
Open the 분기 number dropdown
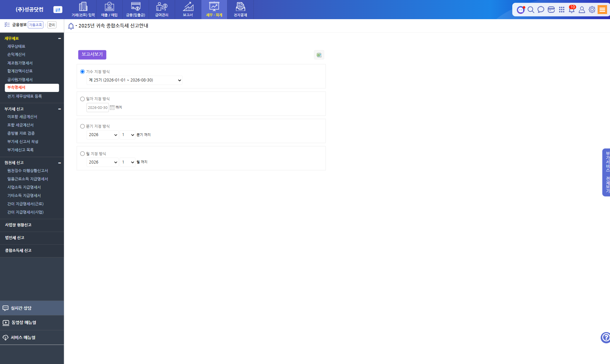click(x=127, y=135)
